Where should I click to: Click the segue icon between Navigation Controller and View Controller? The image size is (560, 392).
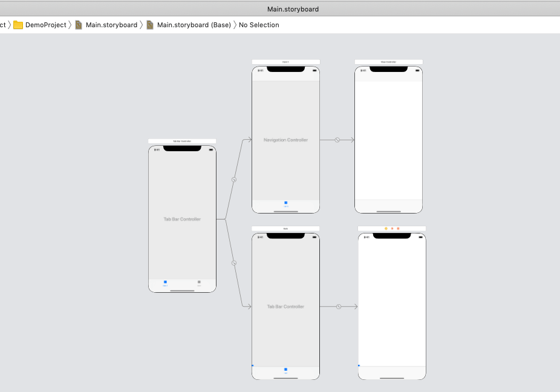337,140
